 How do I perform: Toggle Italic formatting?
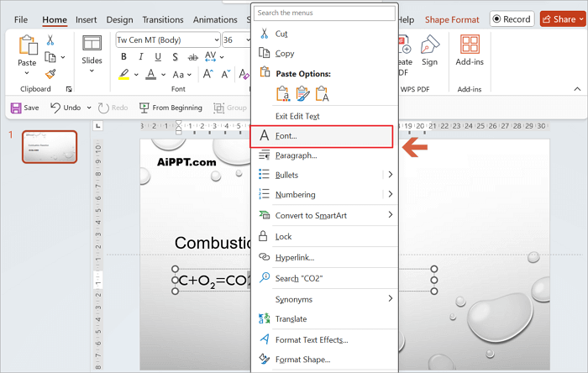(139, 57)
